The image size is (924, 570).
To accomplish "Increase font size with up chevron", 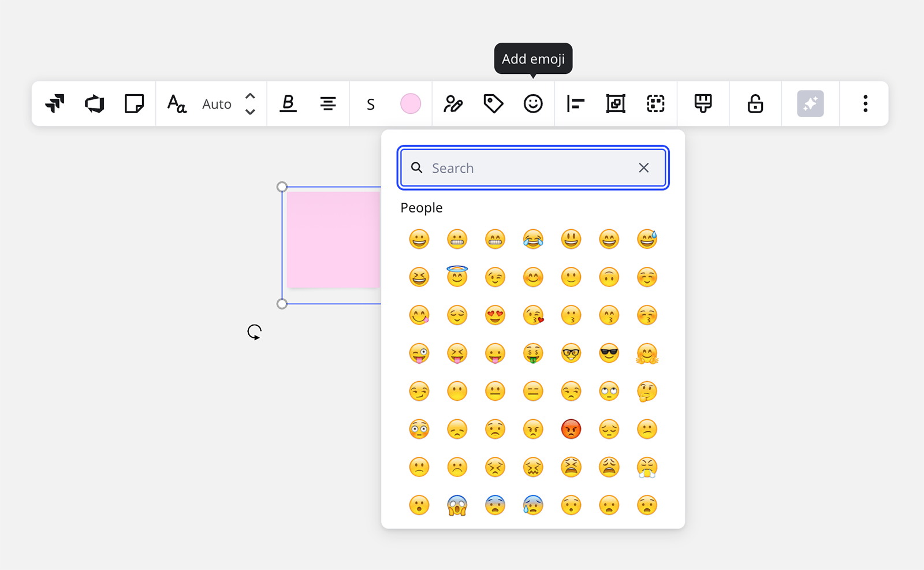I will click(x=250, y=96).
